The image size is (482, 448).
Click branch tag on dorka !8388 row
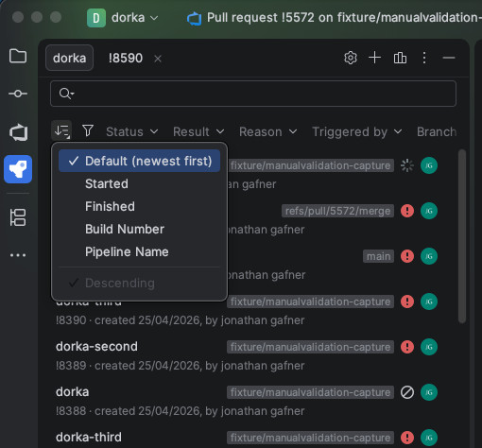(310, 392)
